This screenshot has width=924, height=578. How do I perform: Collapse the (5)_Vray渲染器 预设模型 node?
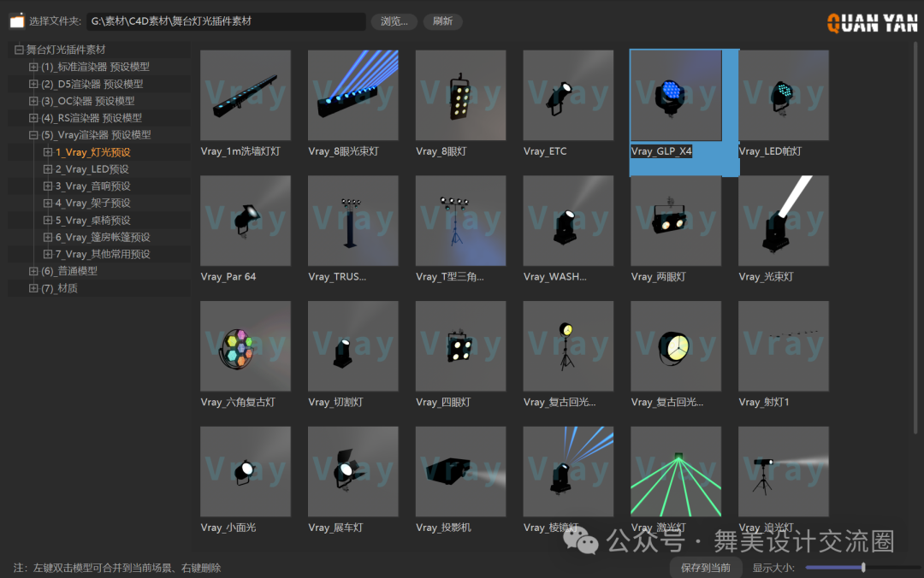tap(33, 135)
